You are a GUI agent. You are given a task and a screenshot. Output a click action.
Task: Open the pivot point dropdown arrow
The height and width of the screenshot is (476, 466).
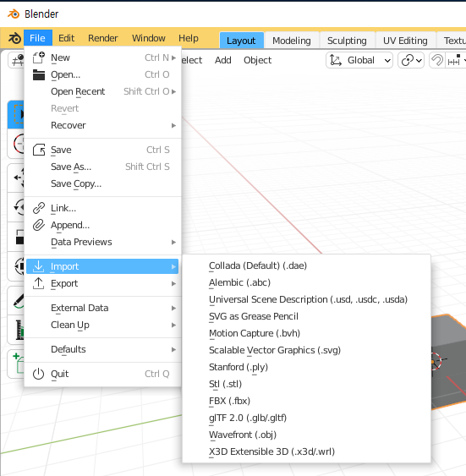tap(419, 60)
